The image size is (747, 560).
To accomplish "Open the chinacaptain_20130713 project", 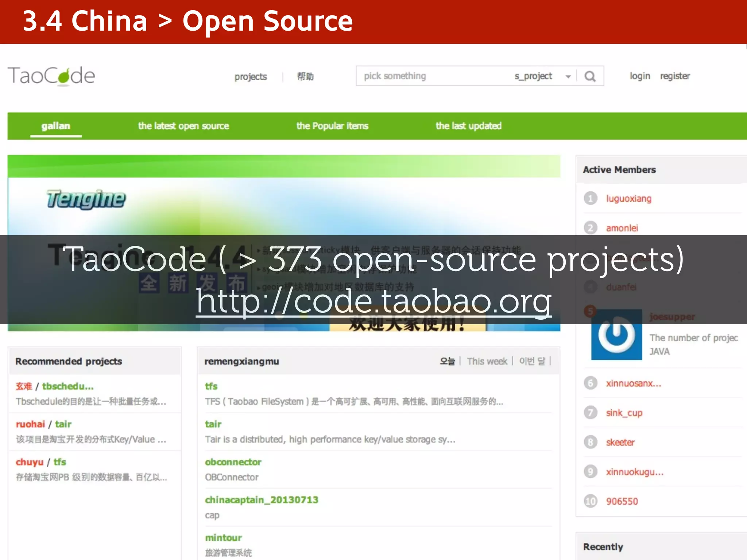I will 262,500.
